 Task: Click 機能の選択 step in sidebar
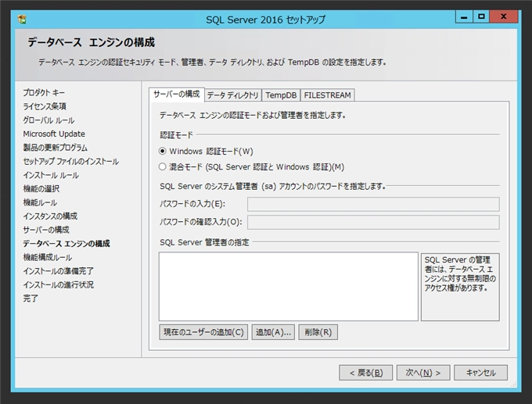tap(41, 189)
